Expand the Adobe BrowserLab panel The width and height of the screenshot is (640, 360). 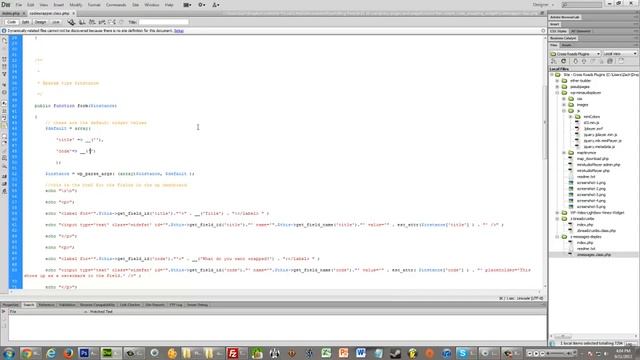[x=565, y=17]
